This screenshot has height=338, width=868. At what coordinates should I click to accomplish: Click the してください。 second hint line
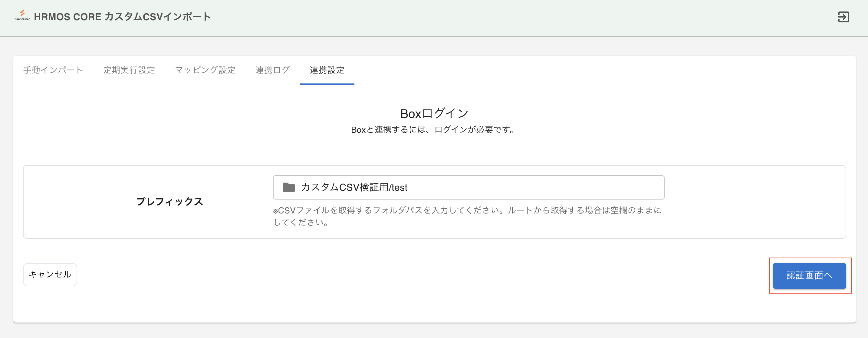click(301, 222)
